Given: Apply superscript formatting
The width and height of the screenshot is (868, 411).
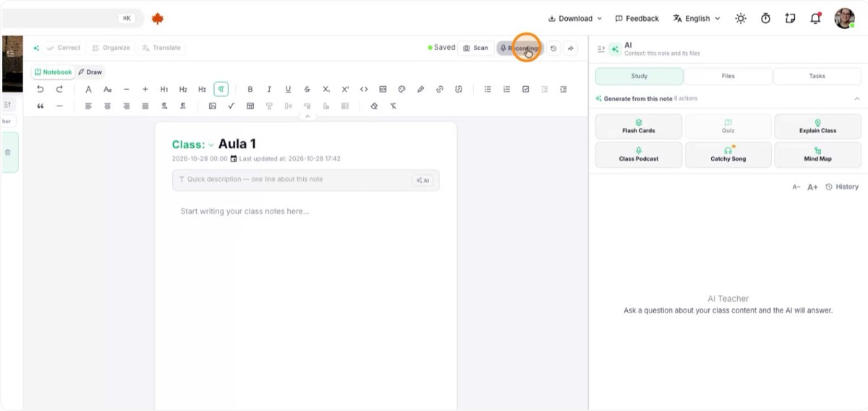Looking at the screenshot, I should (345, 89).
